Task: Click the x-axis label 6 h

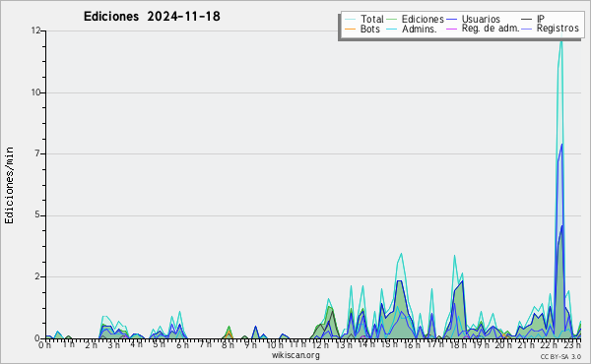Action: 183,344
